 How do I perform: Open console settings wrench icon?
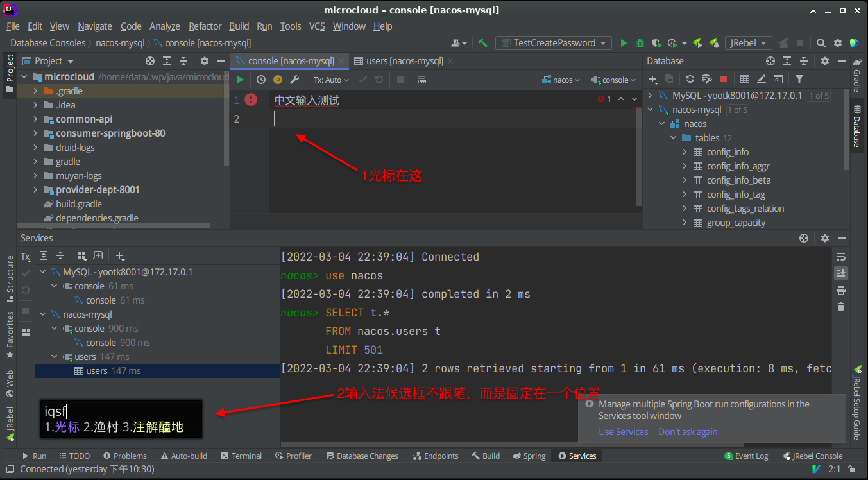[294, 80]
